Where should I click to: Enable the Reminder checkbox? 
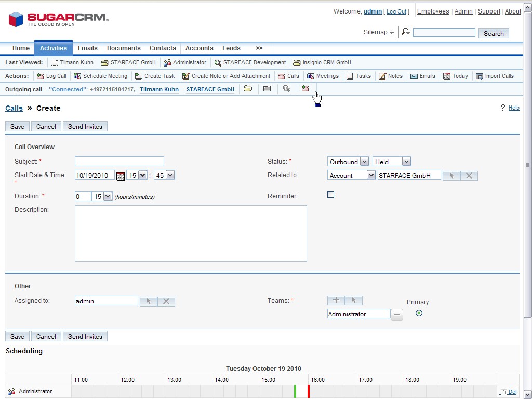click(330, 195)
